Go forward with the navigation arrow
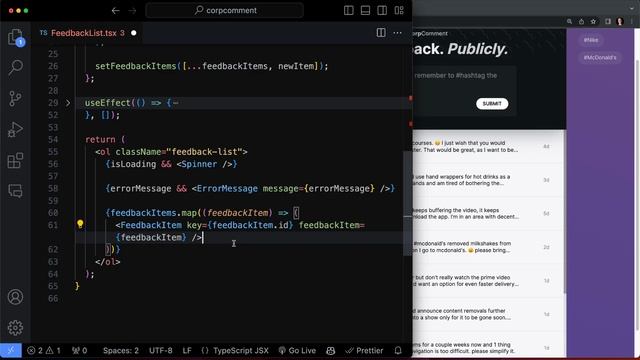The height and width of the screenshot is (360, 640). (x=133, y=11)
